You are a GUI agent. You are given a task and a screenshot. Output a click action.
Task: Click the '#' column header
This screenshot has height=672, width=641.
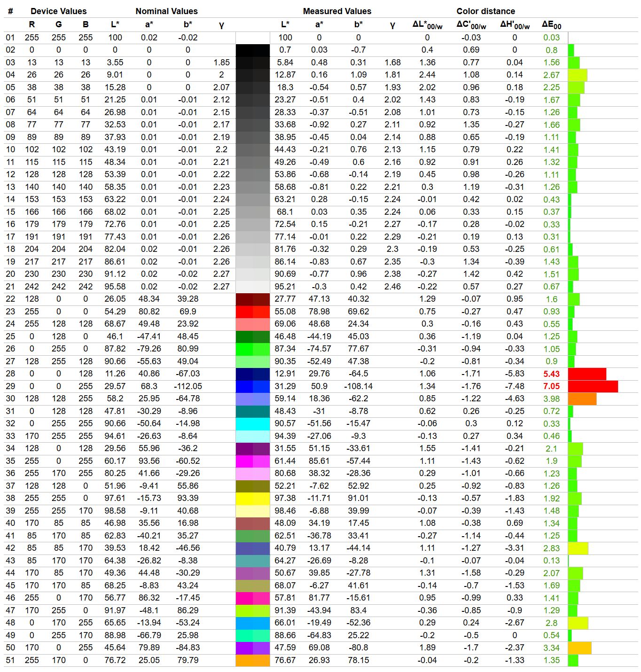pos(10,11)
